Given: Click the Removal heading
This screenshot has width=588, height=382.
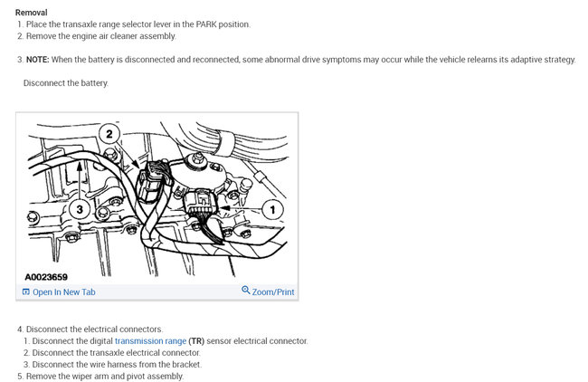Looking at the screenshot, I should point(31,13).
